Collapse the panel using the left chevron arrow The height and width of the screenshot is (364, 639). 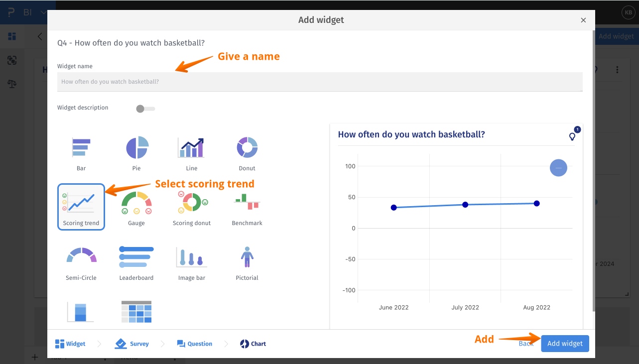(x=39, y=36)
